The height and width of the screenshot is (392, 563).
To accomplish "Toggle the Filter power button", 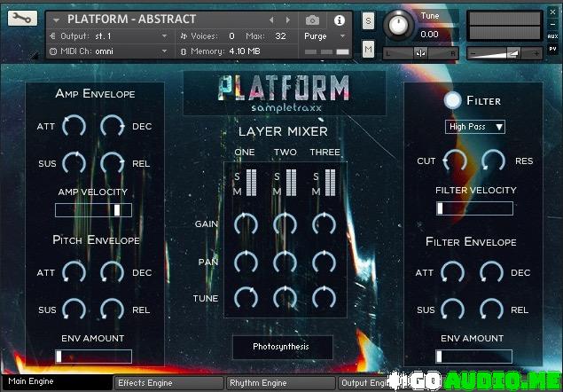I will tap(453, 100).
